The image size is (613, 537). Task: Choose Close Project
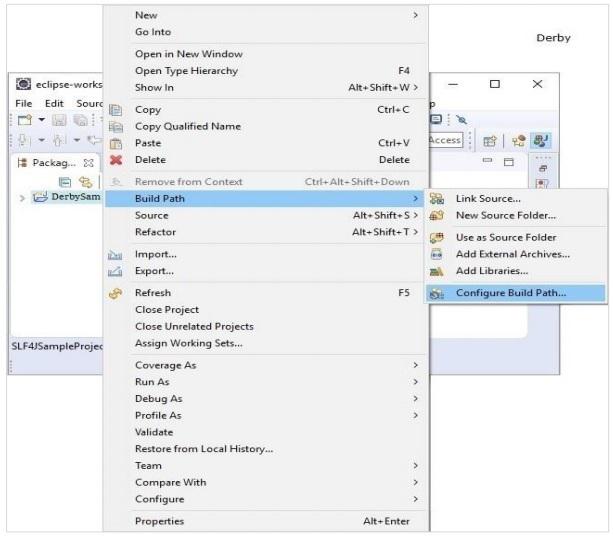click(x=265, y=310)
